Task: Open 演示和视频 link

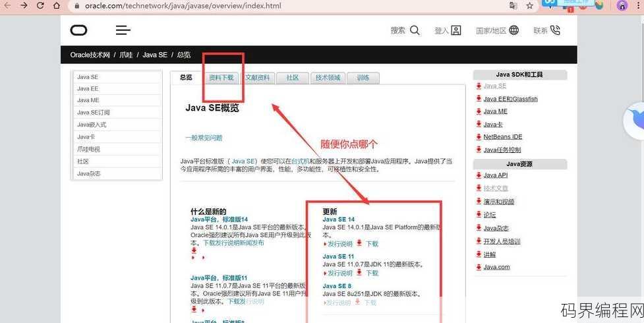Action: [499, 201]
